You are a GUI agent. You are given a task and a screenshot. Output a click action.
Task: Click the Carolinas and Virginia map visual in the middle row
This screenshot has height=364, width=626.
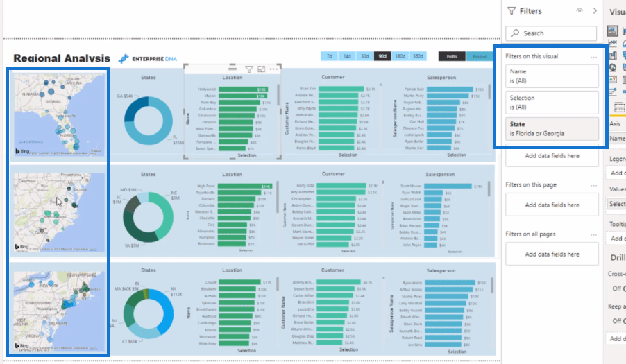tap(59, 212)
